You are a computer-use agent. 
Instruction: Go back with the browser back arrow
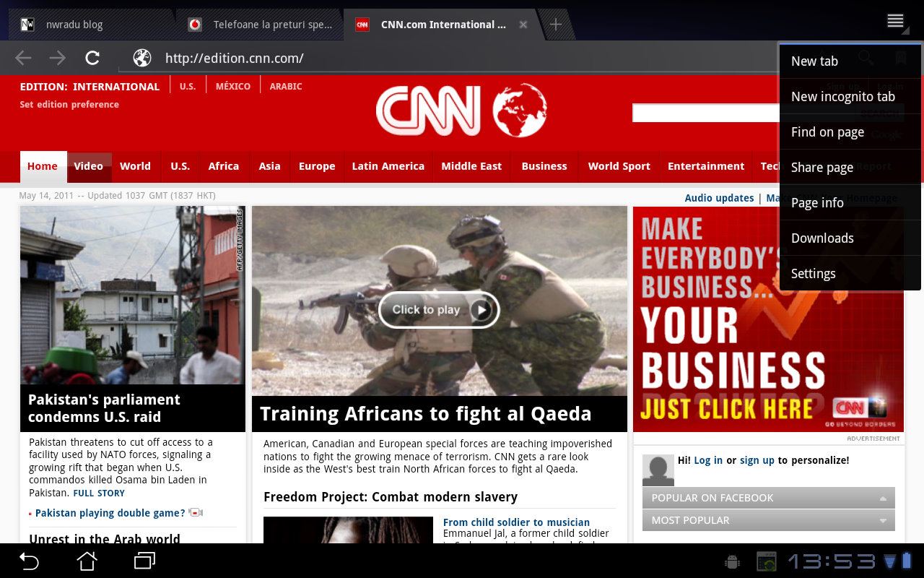click(x=23, y=58)
